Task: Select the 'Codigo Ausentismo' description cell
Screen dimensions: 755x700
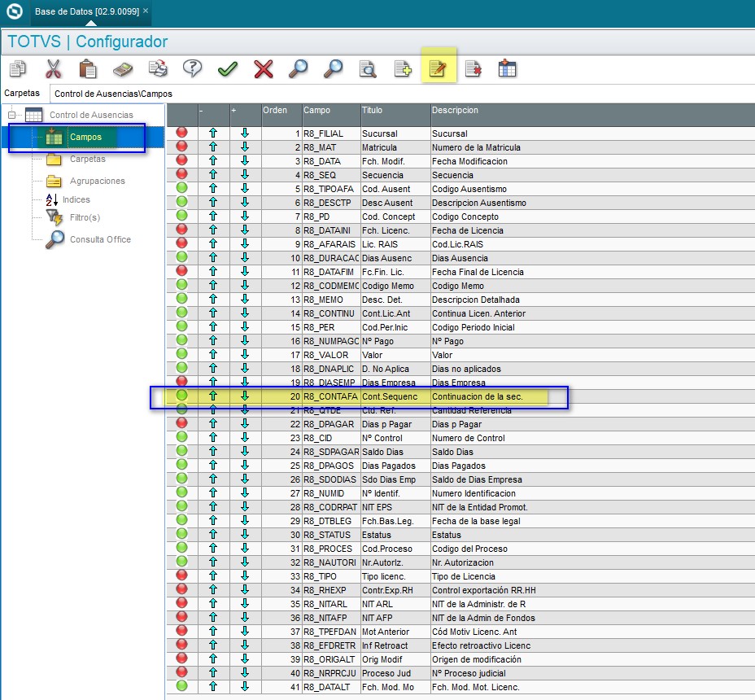Action: [592, 189]
